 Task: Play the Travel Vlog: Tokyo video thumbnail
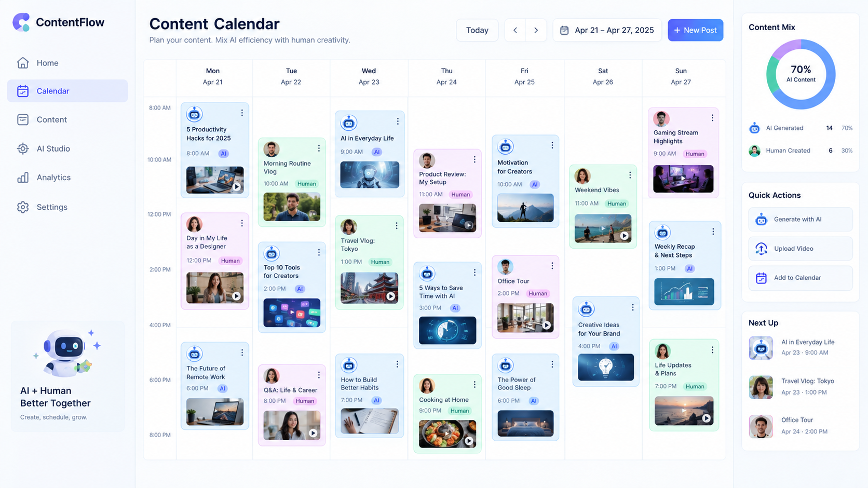391,296
